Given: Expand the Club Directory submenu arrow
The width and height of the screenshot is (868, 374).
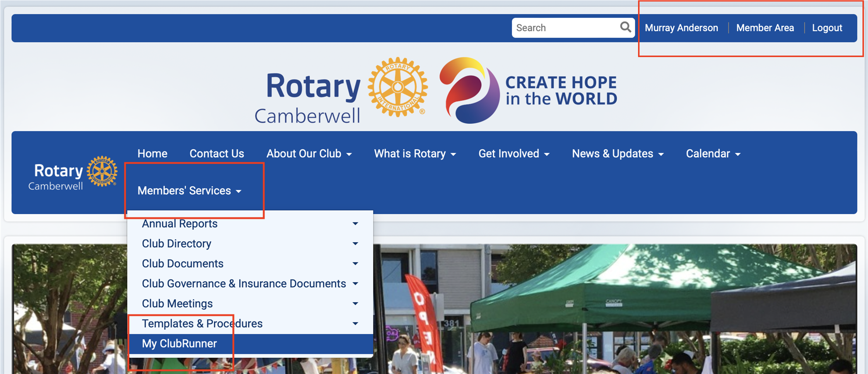Looking at the screenshot, I should click(x=355, y=243).
